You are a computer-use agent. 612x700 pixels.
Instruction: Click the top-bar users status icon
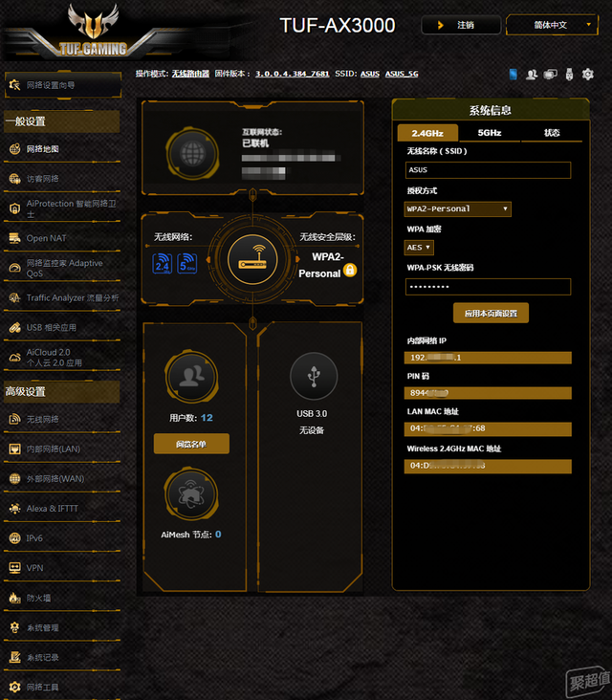click(532, 74)
